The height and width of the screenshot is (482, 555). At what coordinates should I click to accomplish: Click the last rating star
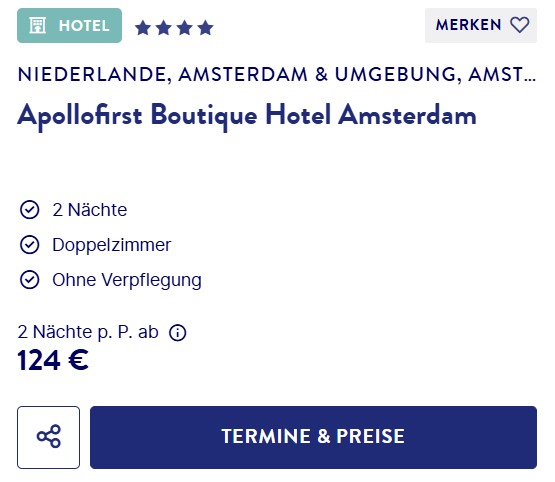[206, 28]
